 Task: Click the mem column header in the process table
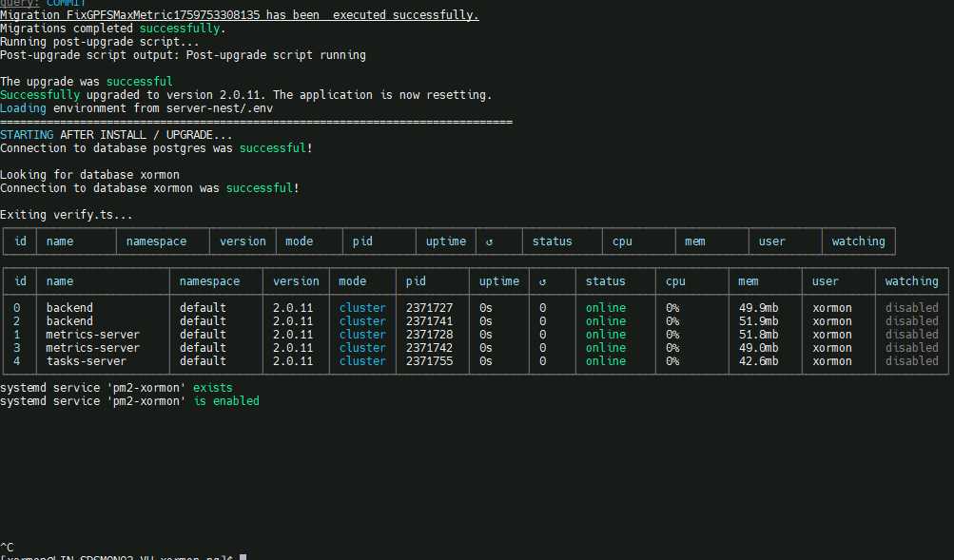749,281
